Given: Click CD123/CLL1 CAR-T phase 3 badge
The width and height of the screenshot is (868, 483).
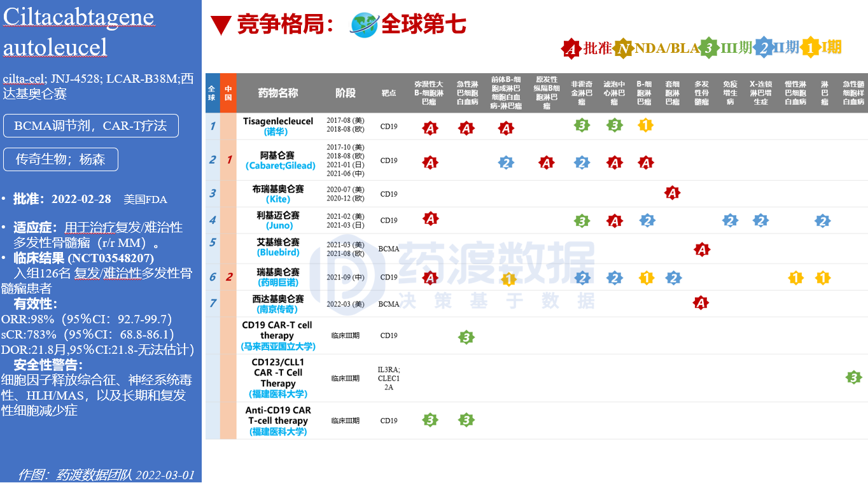Looking at the screenshot, I should coord(853,377).
